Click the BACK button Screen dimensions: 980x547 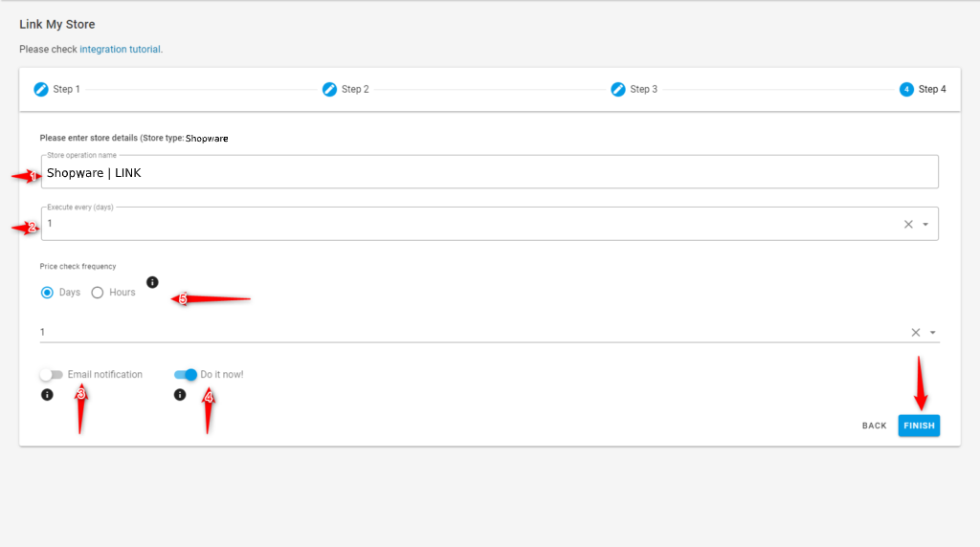[875, 426]
